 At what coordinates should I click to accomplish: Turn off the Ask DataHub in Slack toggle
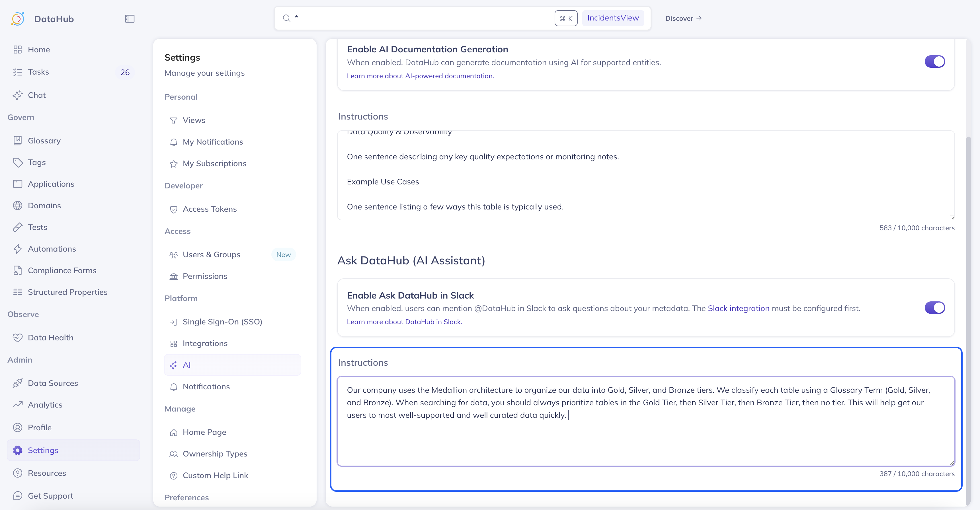[x=934, y=308]
